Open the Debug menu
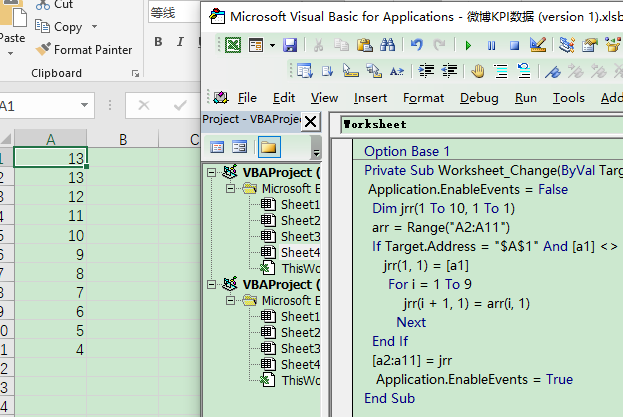 (x=478, y=97)
